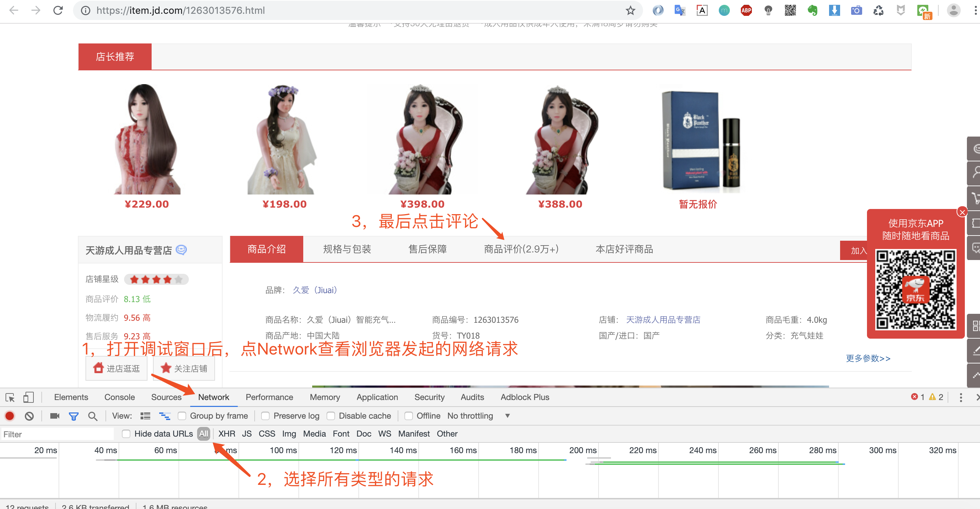
Task: Open the network filter with funnel icon
Action: click(x=74, y=416)
